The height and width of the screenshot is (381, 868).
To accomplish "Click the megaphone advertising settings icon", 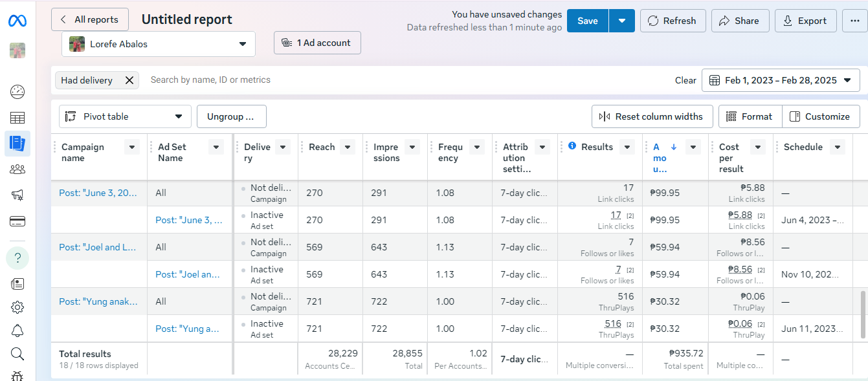I will [17, 195].
